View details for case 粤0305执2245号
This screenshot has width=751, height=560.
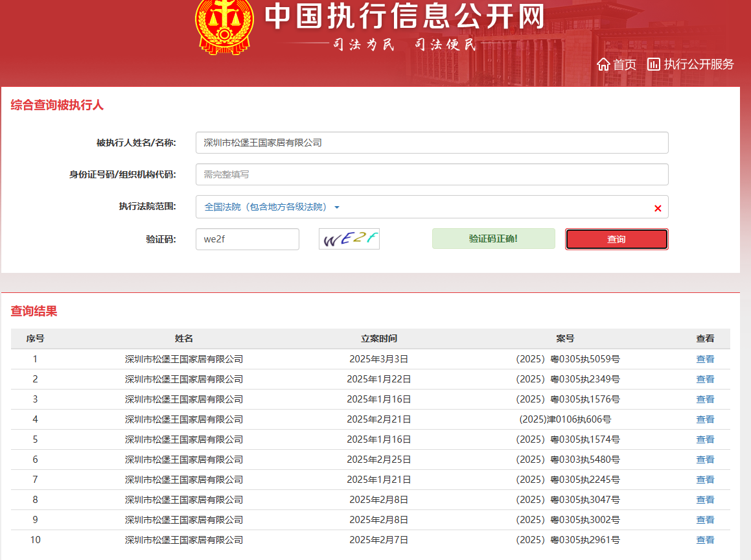pyautogui.click(x=705, y=480)
